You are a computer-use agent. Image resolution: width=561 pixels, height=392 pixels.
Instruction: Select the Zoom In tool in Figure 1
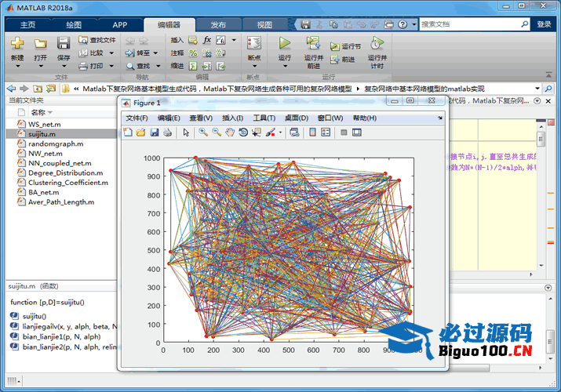pos(203,132)
